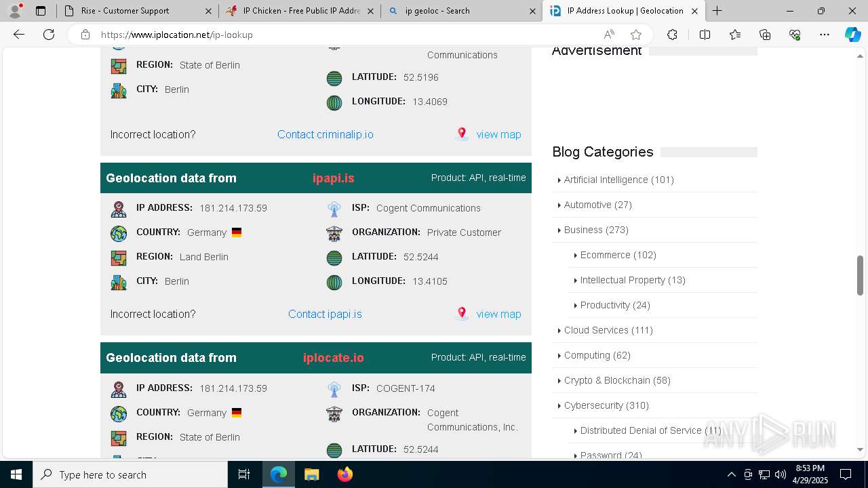Refresh the iplocation.net page
Screen dimensions: 868x488
(49, 35)
